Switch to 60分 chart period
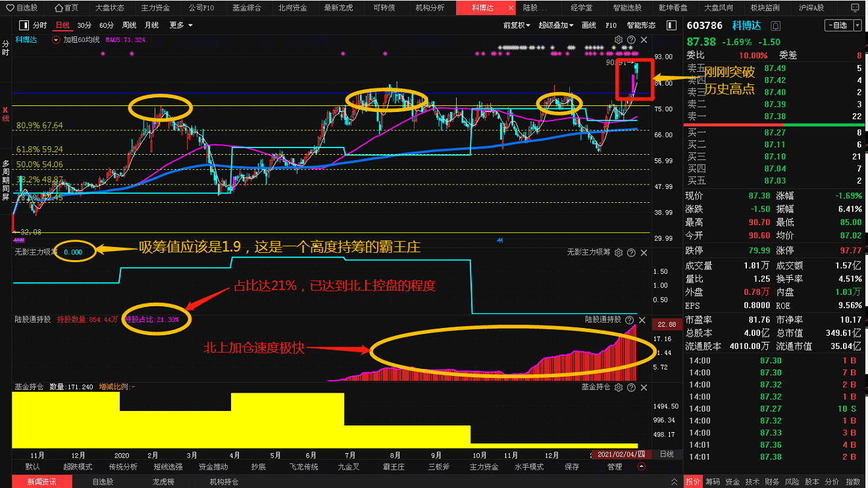The image size is (868, 488). coord(107,25)
